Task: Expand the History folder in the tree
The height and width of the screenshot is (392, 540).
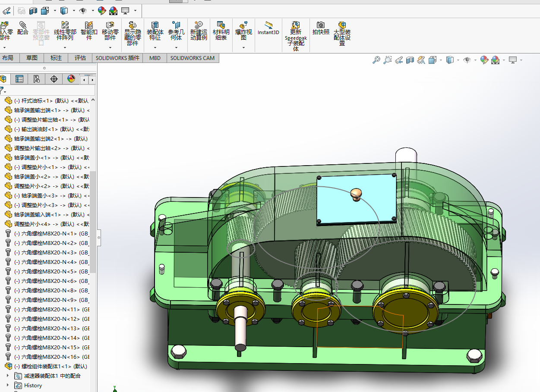Action: [x=7, y=385]
